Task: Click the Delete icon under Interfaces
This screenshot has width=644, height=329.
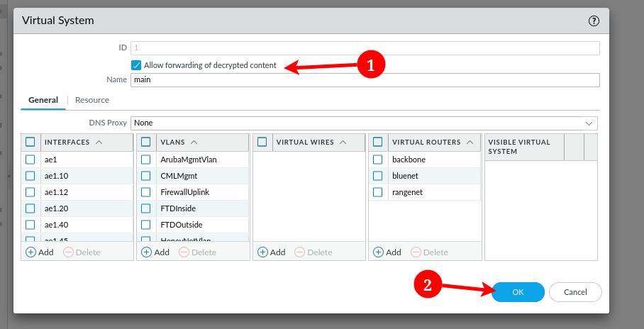Action: (x=68, y=252)
